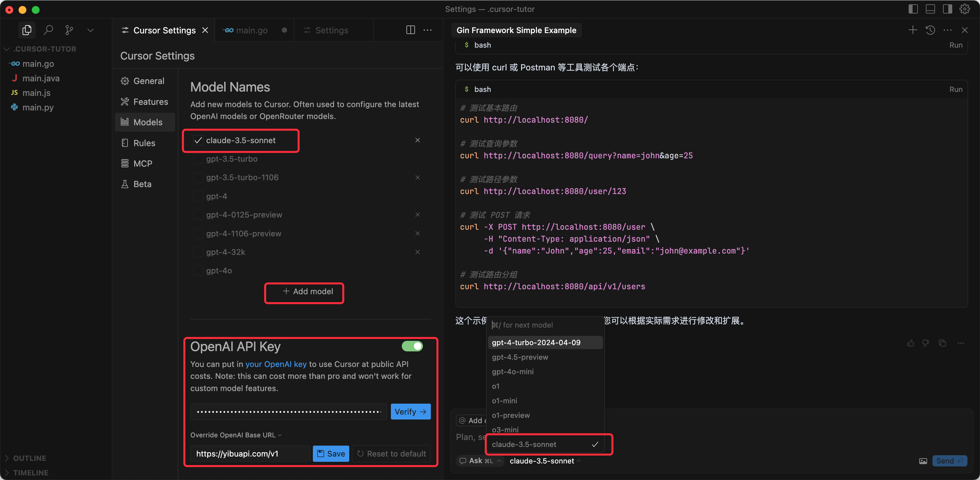Click the split editor icon
Screen dimensions: 980x480
[x=410, y=30]
